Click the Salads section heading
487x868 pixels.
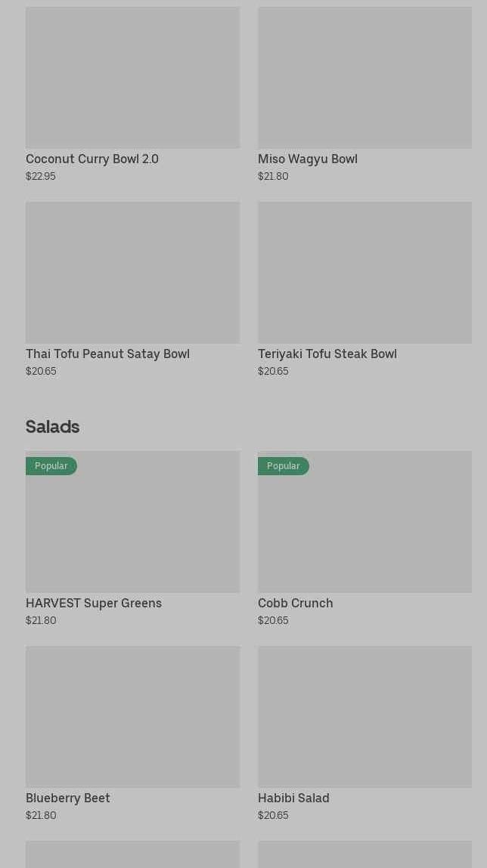point(53,427)
